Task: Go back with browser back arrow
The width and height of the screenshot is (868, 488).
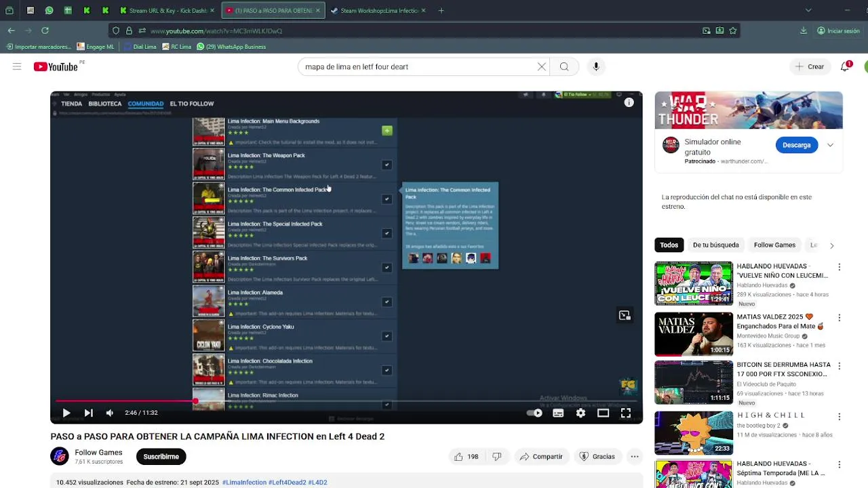Action: (12, 30)
